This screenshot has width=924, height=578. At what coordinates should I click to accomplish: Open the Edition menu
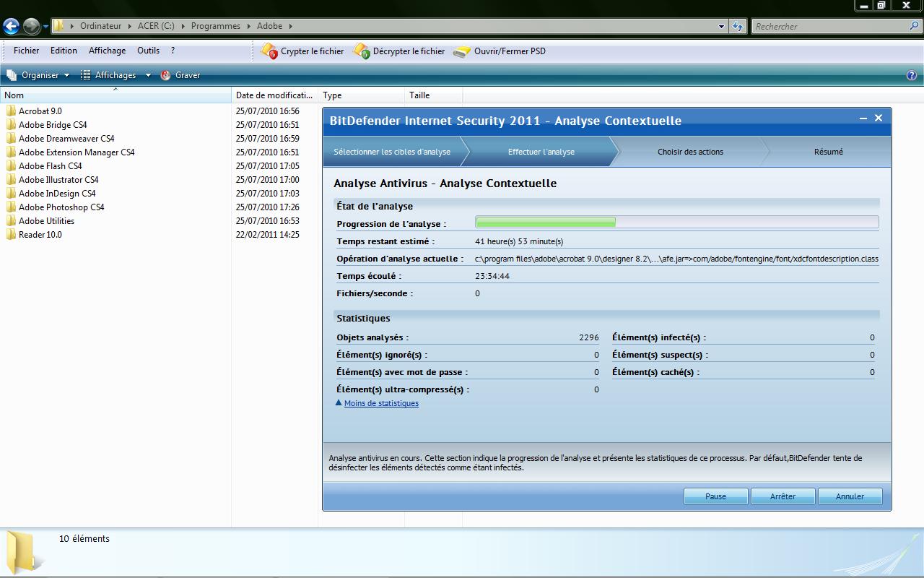64,51
